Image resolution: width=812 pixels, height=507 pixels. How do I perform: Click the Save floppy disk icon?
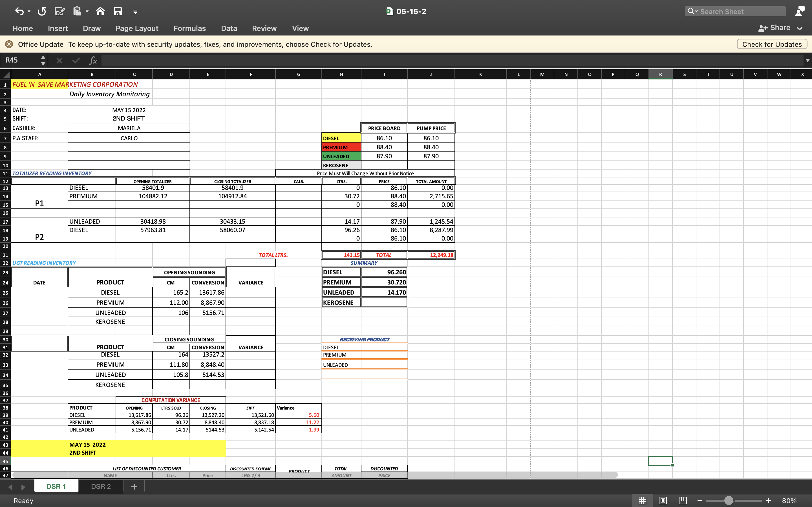(x=118, y=11)
